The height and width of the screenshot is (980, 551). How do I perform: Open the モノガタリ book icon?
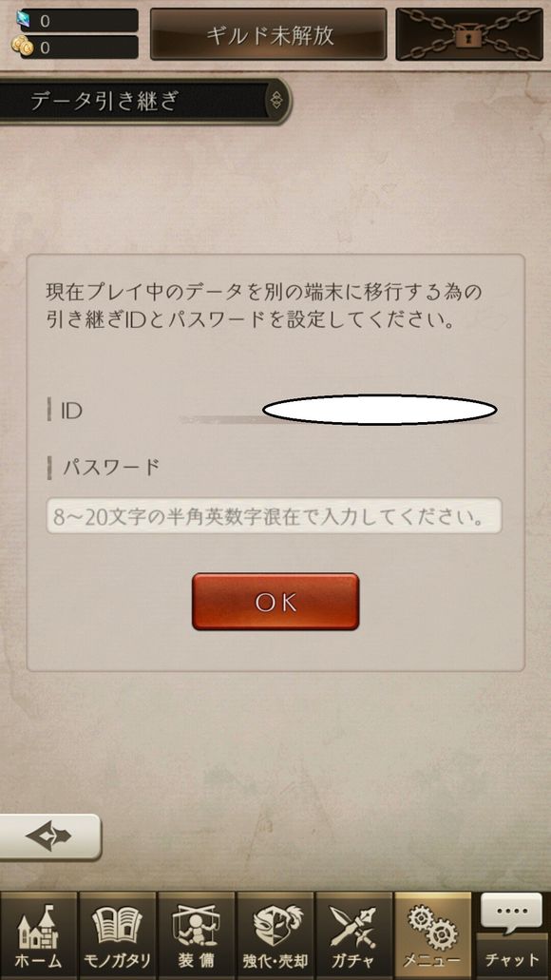118,935
